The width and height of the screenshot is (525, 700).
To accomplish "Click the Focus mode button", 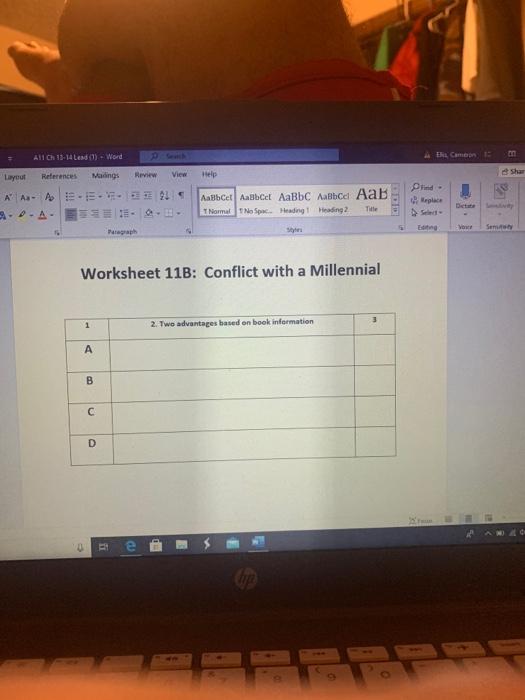I will tap(421, 521).
